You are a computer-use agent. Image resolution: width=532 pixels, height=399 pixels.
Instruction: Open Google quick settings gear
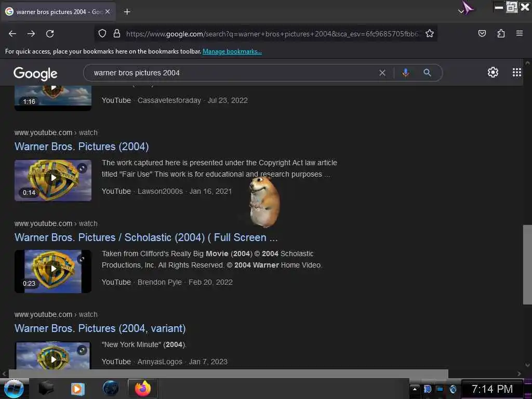493,72
